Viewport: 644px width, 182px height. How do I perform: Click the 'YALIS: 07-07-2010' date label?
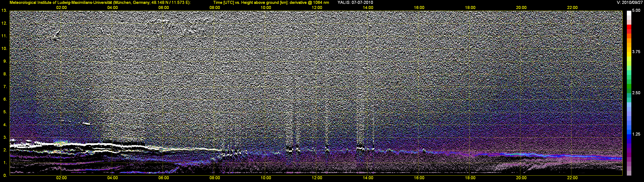coord(355,3)
